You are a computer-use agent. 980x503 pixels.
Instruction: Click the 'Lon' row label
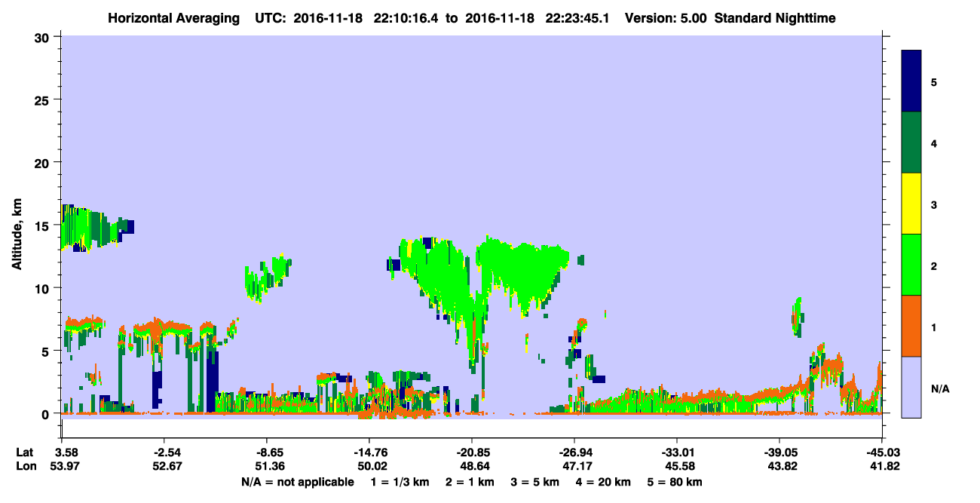(25, 466)
